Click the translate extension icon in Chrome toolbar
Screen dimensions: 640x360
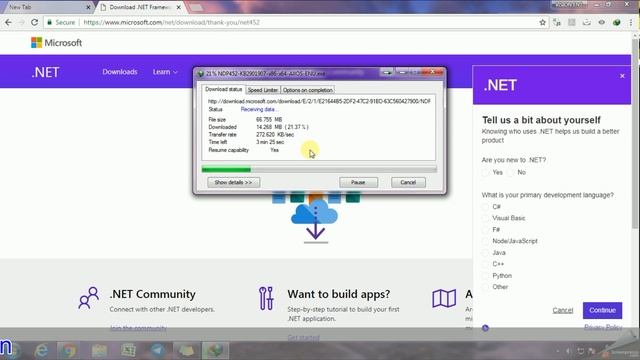(x=557, y=22)
